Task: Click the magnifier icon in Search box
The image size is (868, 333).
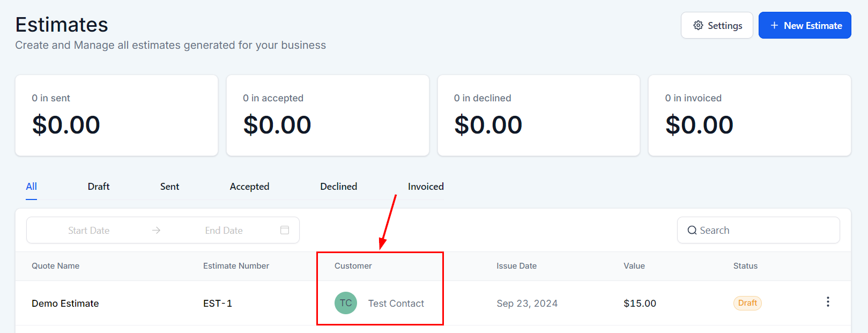Action: point(692,230)
